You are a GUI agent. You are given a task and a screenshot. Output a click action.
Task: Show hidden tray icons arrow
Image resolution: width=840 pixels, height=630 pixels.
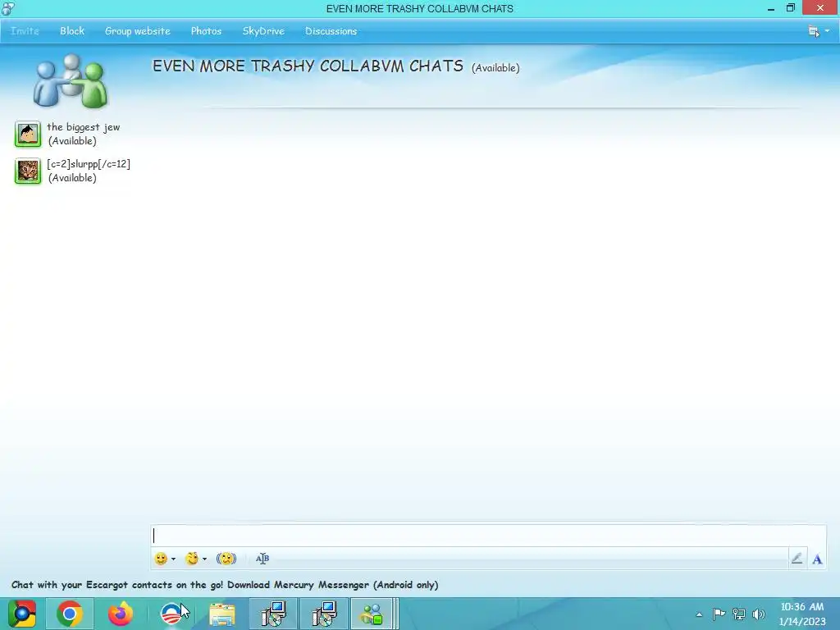pyautogui.click(x=699, y=614)
